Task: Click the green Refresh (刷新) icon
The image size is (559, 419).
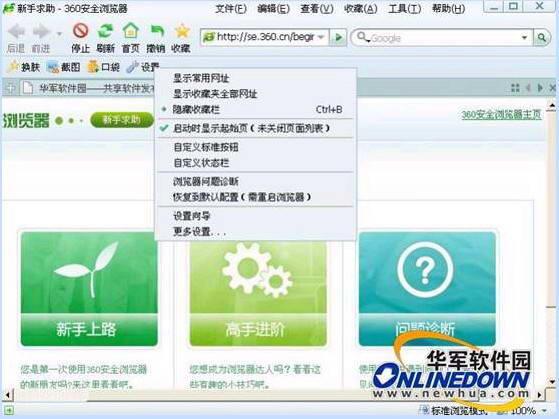Action: point(106,31)
